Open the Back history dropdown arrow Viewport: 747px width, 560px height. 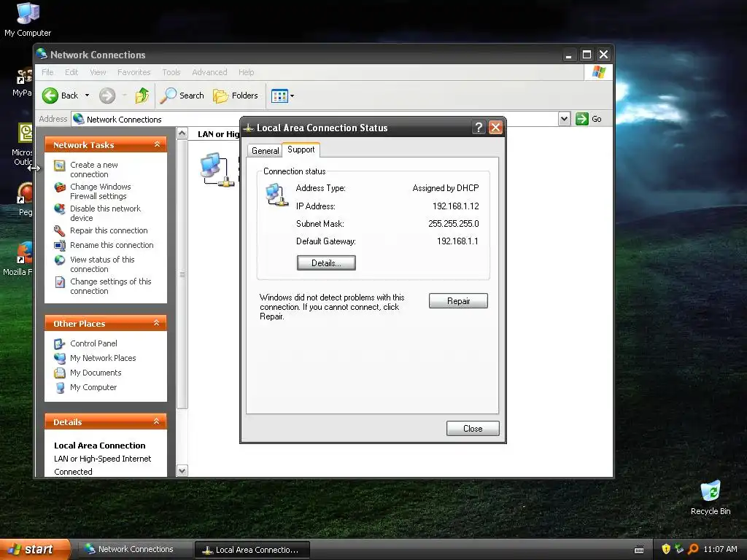click(88, 96)
